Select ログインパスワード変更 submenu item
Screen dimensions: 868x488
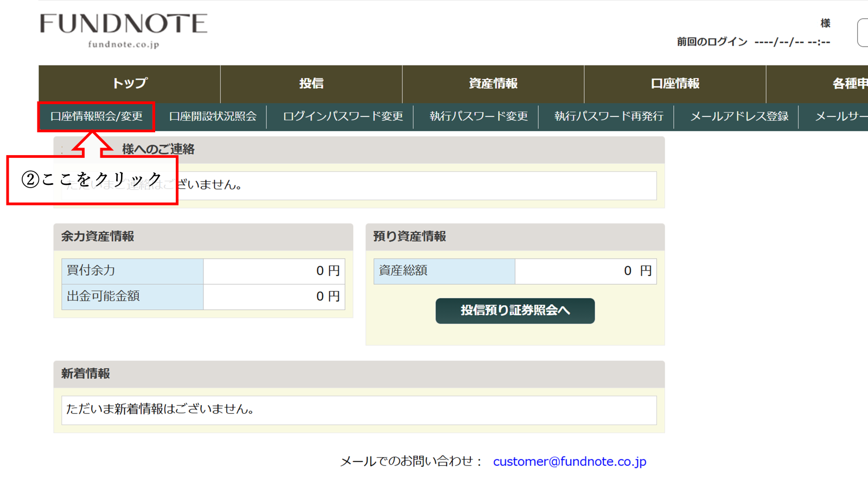tap(343, 117)
